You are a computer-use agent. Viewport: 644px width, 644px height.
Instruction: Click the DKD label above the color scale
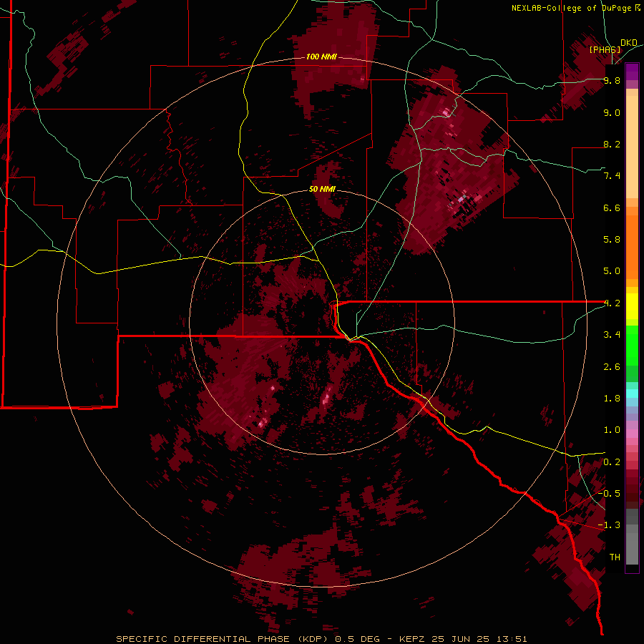pos(629,42)
